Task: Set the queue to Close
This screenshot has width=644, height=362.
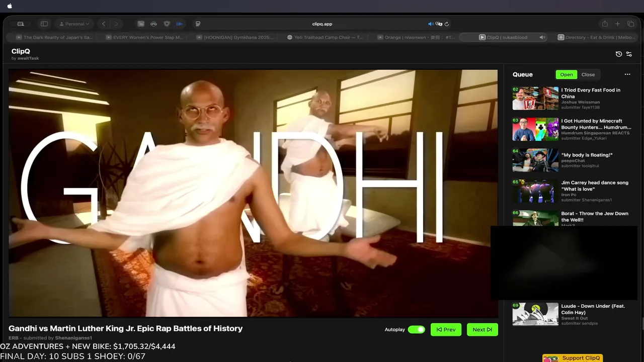Action: (588, 74)
